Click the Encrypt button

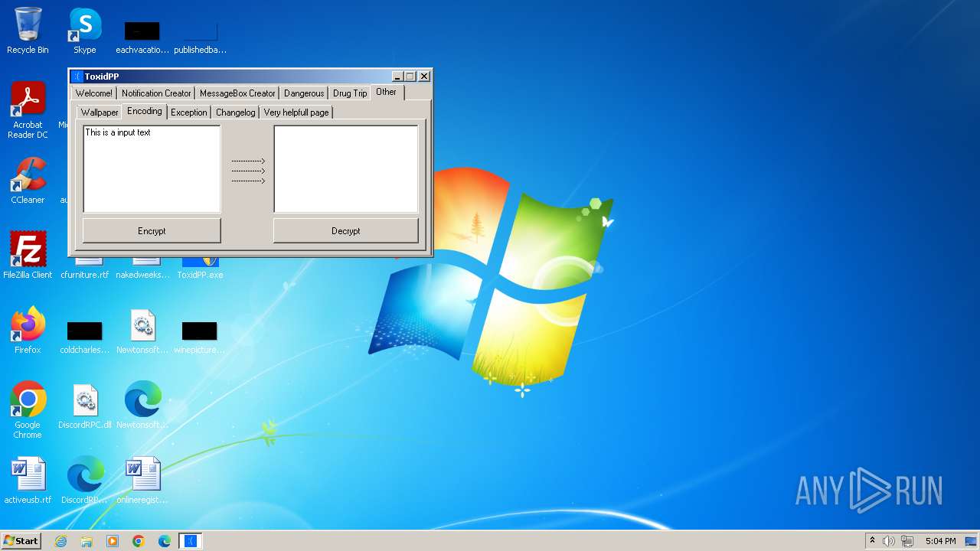pyautogui.click(x=152, y=230)
